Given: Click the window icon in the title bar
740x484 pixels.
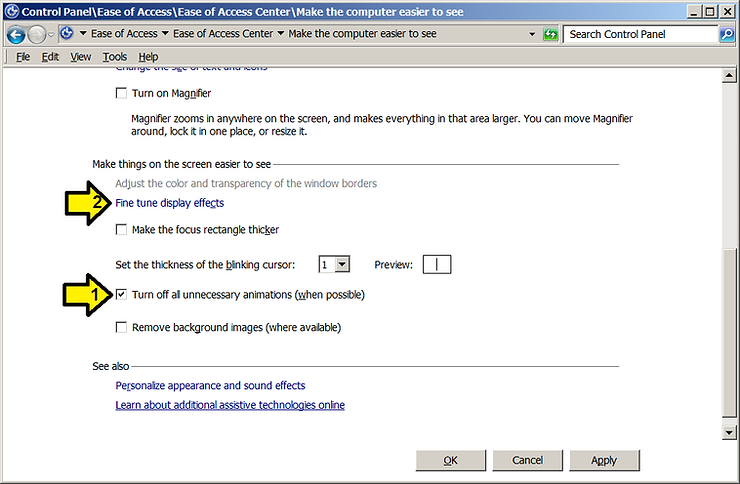Looking at the screenshot, I should click(x=11, y=11).
